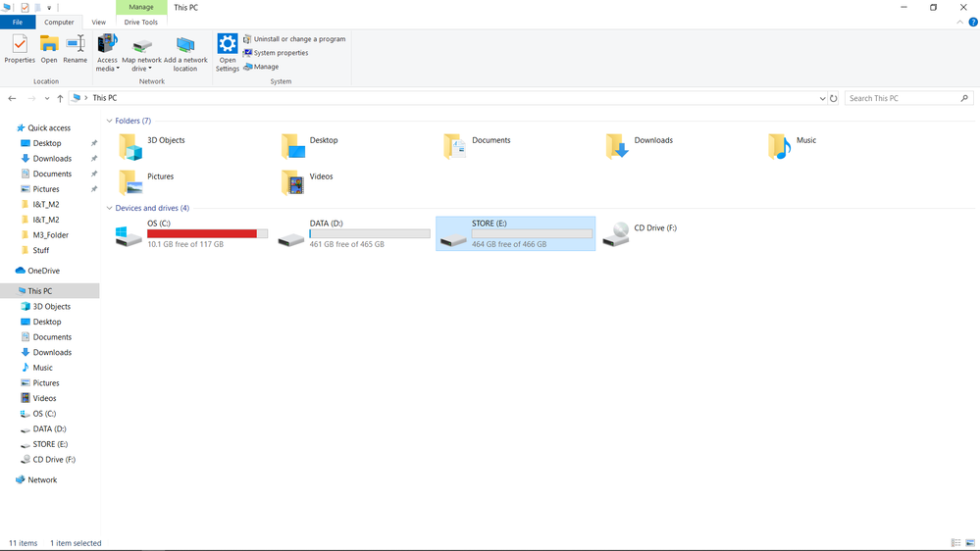The image size is (980, 551).
Task: Open Videos in the sidebar tree
Action: pos(39,398)
